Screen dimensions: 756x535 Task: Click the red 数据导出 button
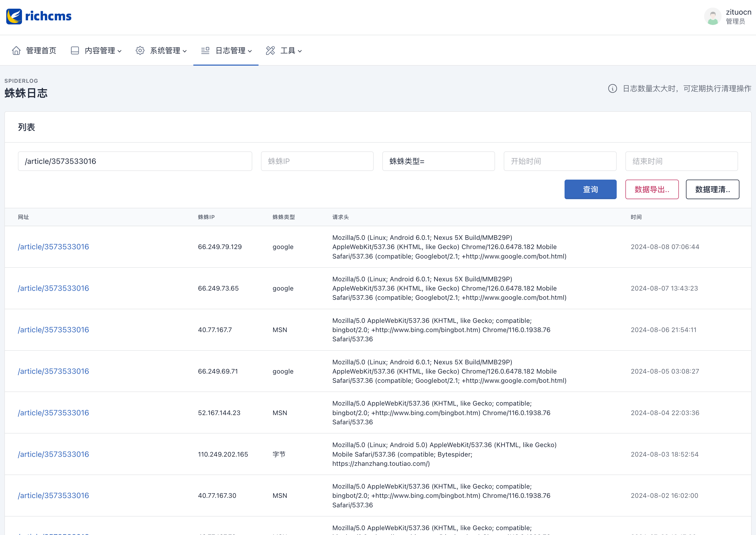(651, 189)
